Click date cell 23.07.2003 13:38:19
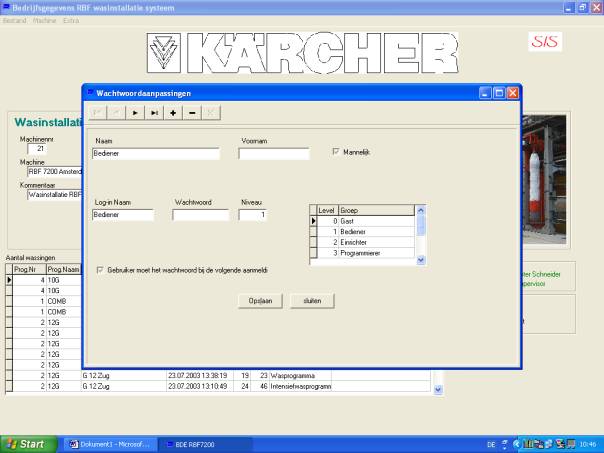 pyautogui.click(x=200, y=375)
